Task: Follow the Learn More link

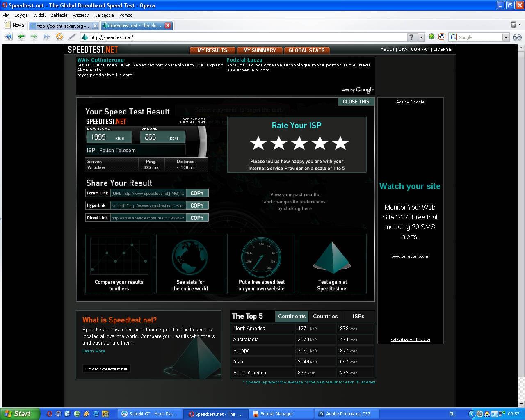Action: pos(94,351)
